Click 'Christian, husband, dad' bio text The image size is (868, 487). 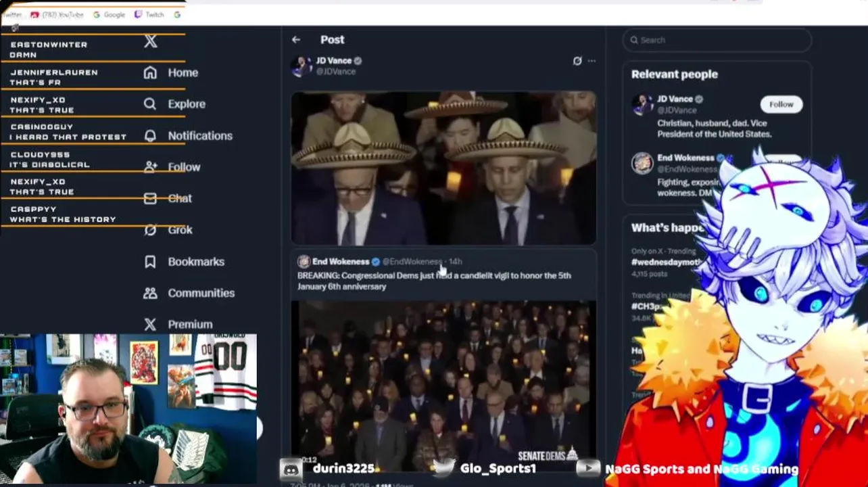[715, 129]
